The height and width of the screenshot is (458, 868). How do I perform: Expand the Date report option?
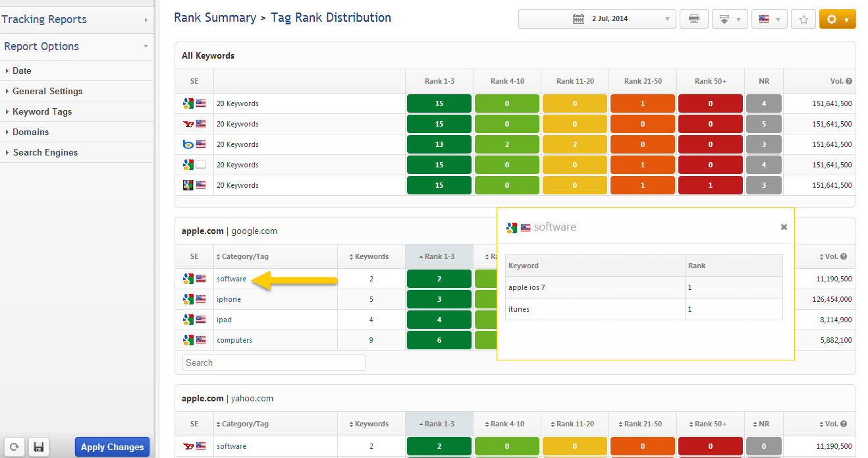point(22,71)
